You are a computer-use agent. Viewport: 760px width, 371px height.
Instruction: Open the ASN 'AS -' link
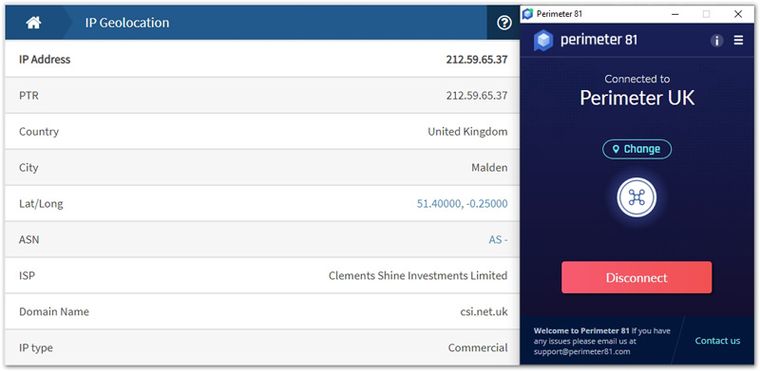tap(498, 240)
